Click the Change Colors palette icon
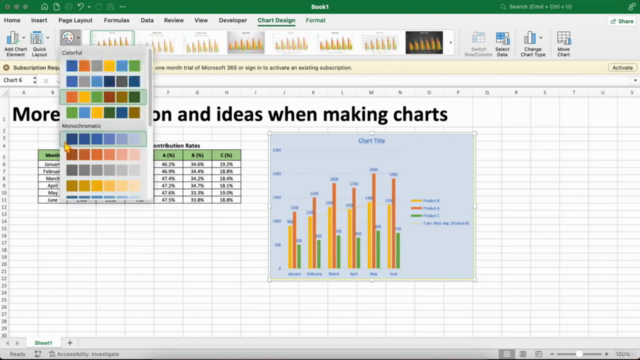Screen dimensions: 640x360 coord(67,38)
